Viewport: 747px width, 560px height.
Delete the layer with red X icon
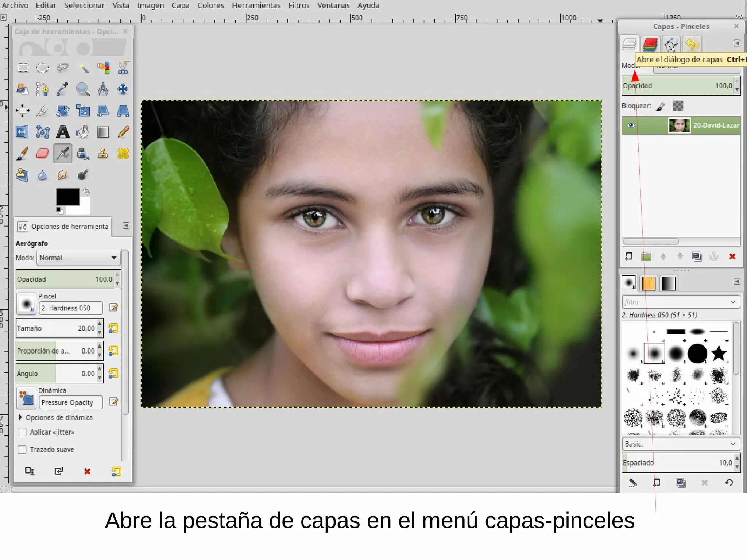(x=732, y=257)
